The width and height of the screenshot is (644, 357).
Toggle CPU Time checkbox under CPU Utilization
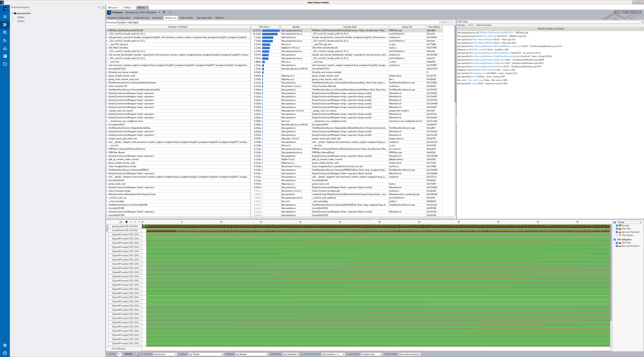tap(617, 243)
